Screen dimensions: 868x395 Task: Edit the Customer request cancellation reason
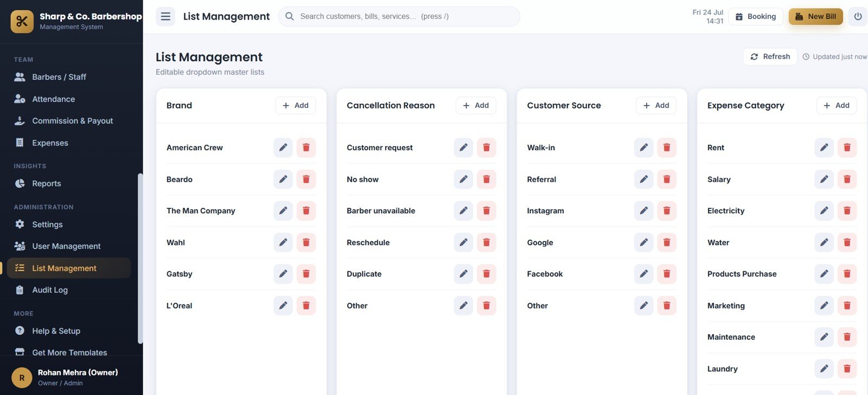pyautogui.click(x=463, y=148)
